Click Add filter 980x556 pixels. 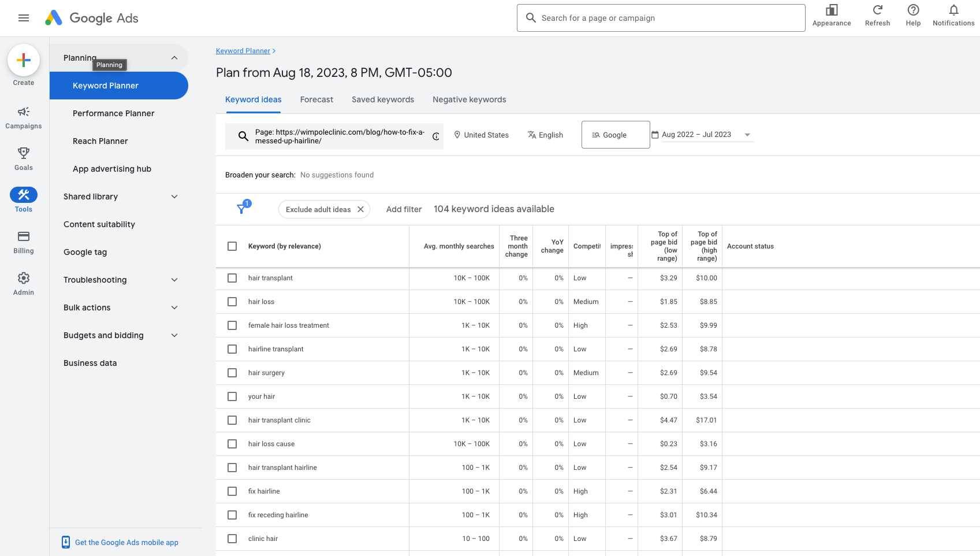(x=404, y=209)
